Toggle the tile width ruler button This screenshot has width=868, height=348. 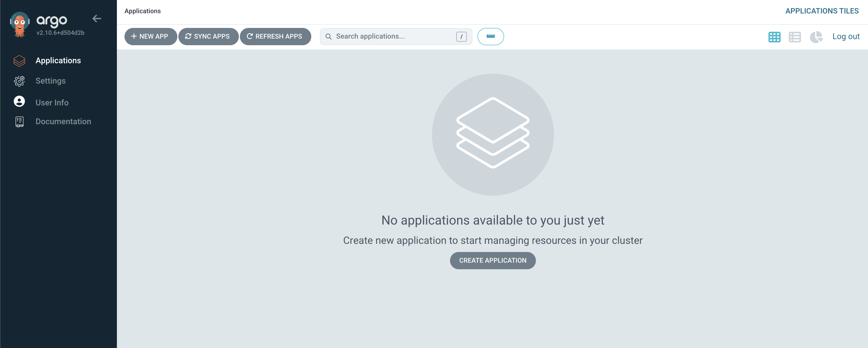pyautogui.click(x=490, y=36)
